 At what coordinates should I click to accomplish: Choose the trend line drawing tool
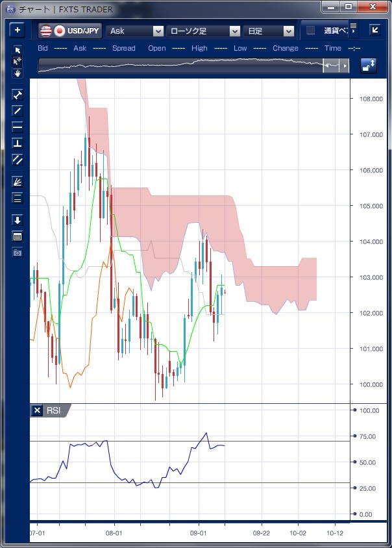[18, 110]
